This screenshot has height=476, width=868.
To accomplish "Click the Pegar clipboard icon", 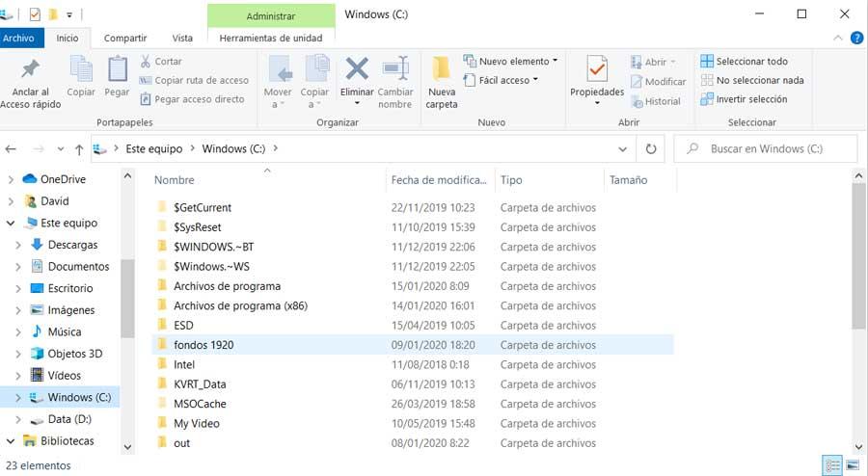I will pyautogui.click(x=117, y=68).
